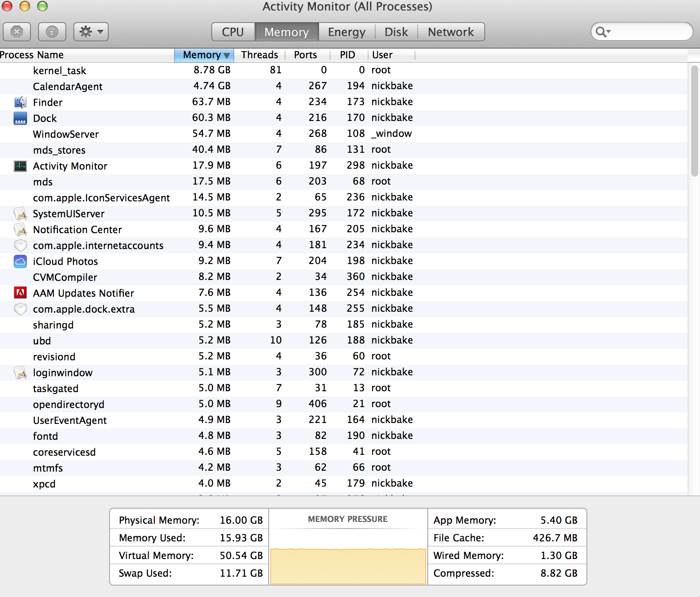Sort by the Process Name column

pyautogui.click(x=87, y=55)
